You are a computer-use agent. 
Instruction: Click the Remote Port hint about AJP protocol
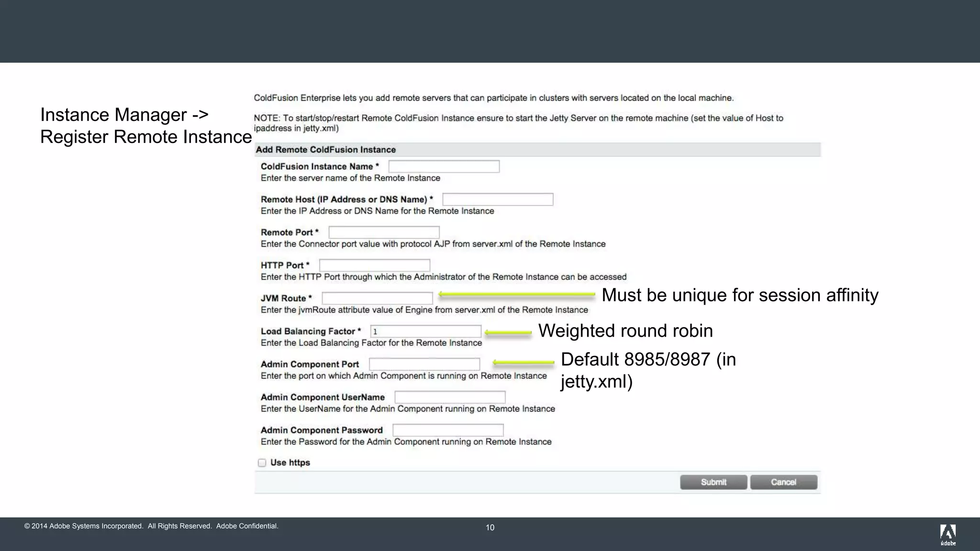point(433,244)
